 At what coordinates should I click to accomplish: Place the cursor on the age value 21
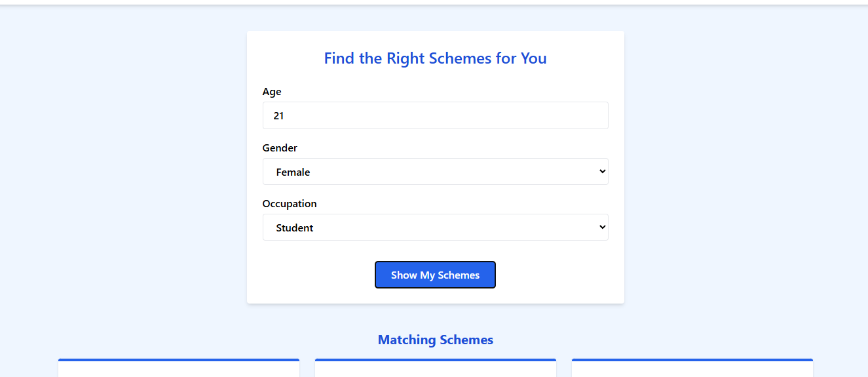pyautogui.click(x=279, y=116)
